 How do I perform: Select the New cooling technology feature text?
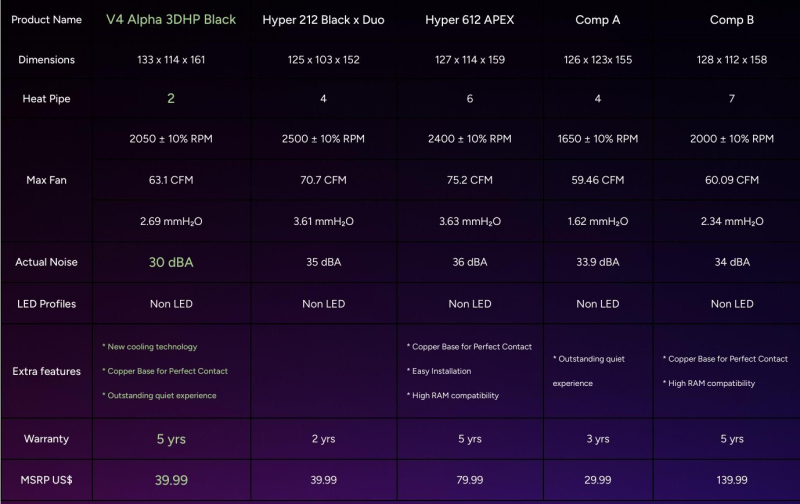[150, 347]
